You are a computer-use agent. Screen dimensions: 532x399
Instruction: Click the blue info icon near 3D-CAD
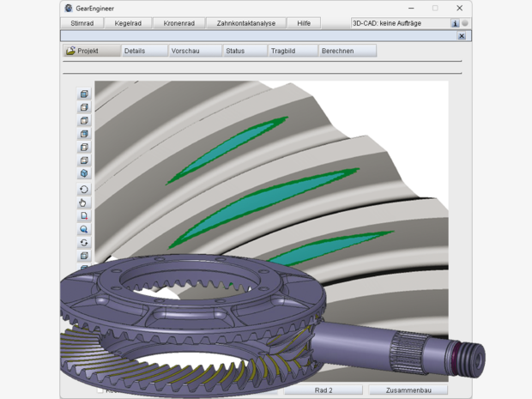pyautogui.click(x=455, y=23)
